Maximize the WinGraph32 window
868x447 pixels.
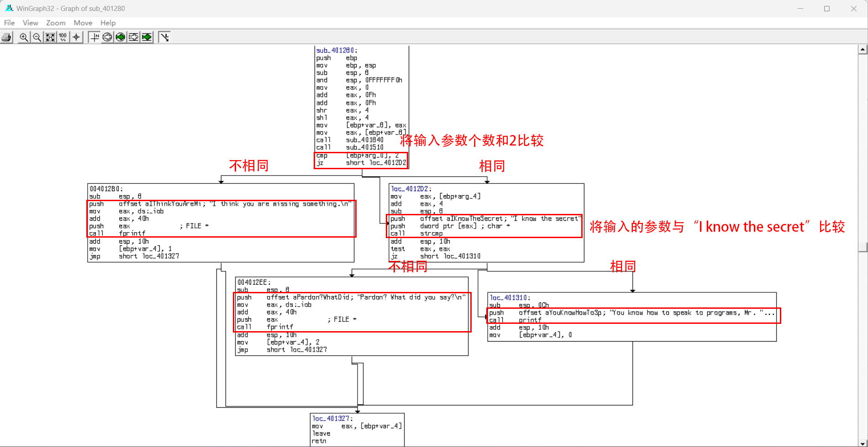click(x=826, y=9)
